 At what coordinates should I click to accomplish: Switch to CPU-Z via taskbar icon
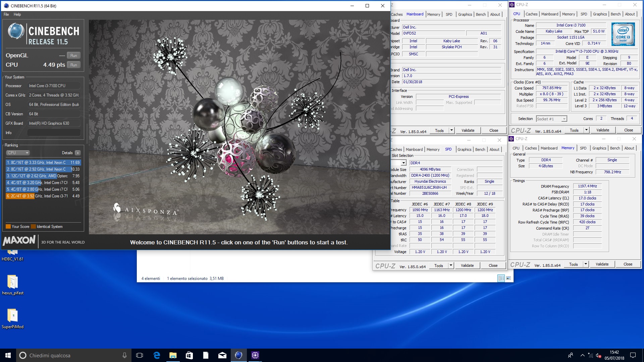pyautogui.click(x=255, y=355)
